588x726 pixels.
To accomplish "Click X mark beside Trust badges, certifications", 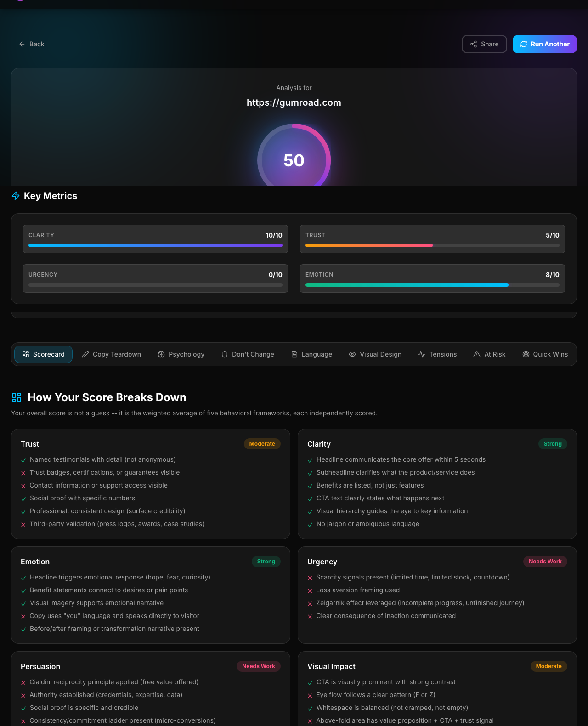I will [x=23, y=473].
